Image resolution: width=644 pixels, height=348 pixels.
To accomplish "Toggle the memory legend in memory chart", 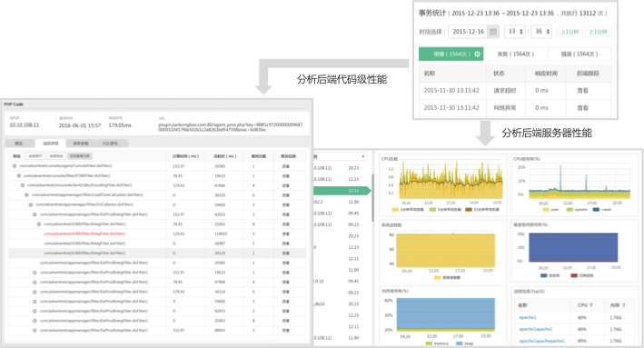I will (437, 343).
